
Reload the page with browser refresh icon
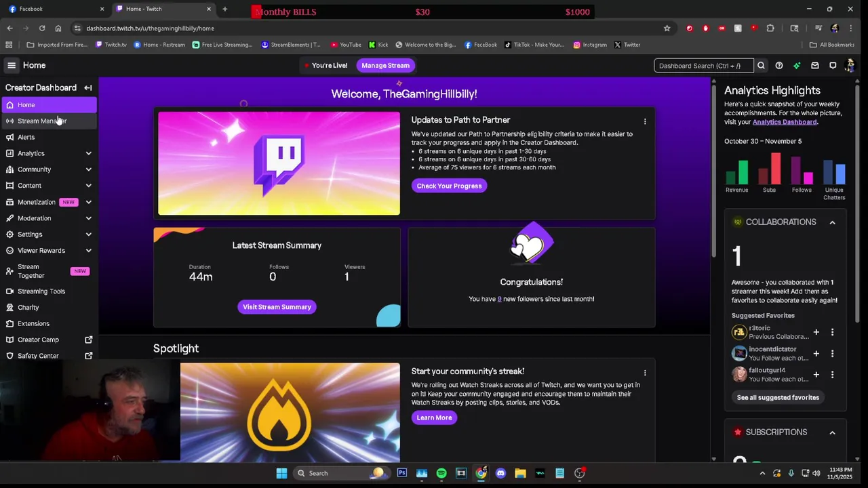(x=42, y=28)
